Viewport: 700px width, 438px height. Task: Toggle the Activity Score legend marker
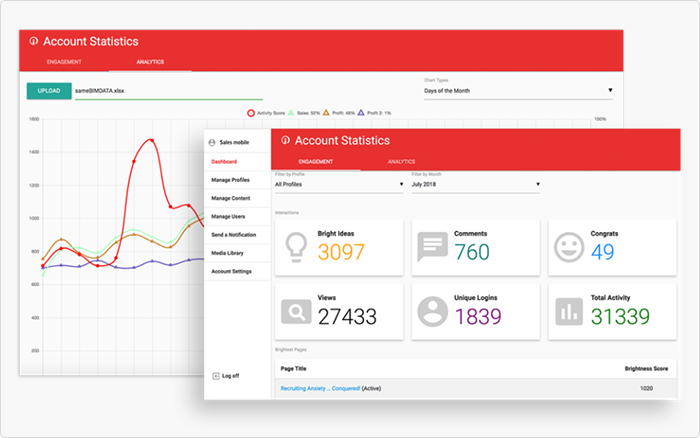pyautogui.click(x=251, y=113)
